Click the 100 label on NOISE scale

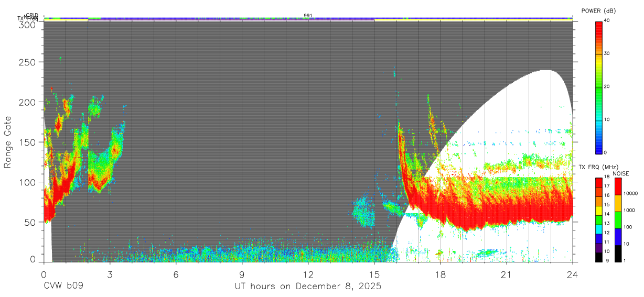(x=627, y=227)
